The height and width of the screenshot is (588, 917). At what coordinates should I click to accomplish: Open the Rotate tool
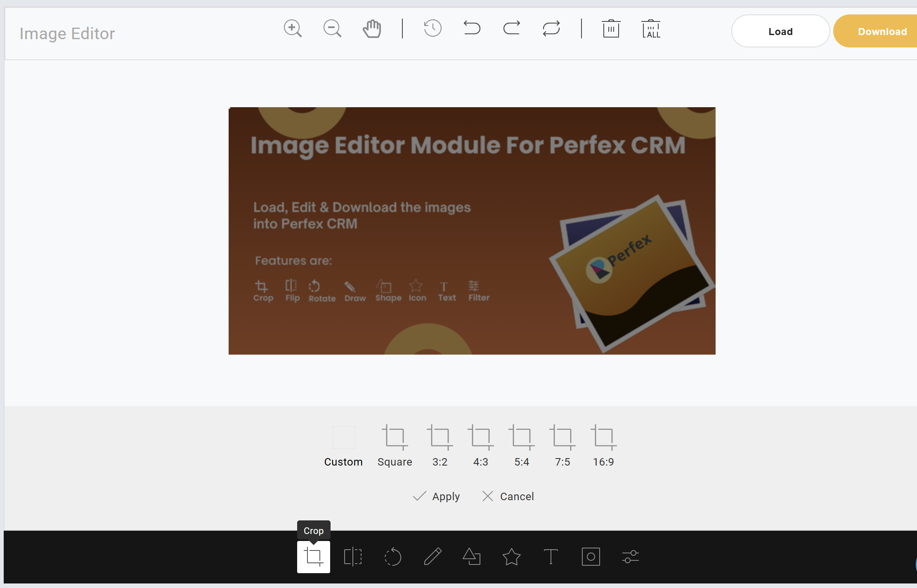tap(393, 557)
